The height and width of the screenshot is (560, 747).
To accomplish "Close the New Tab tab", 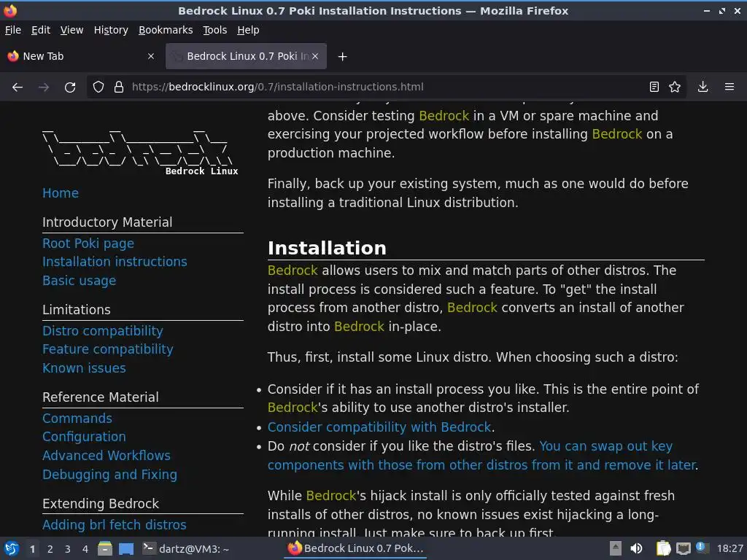I will 151,56.
